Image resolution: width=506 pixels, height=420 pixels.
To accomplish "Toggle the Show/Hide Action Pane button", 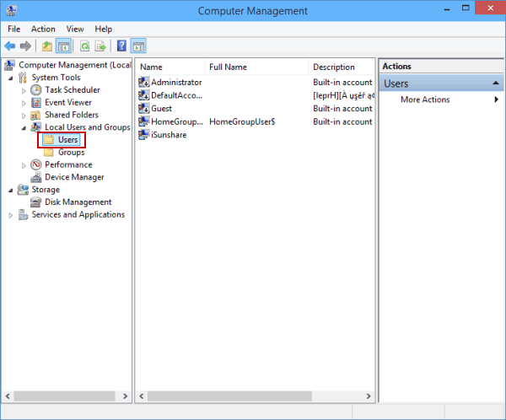I will [x=138, y=46].
